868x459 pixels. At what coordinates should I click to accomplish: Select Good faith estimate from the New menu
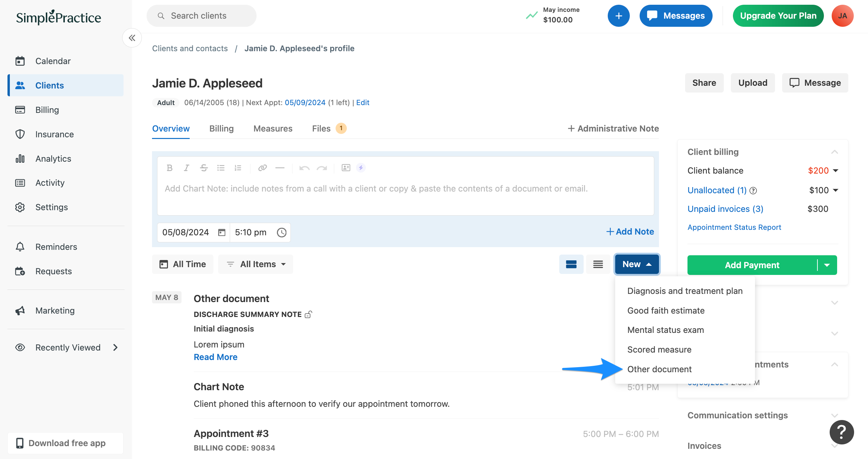(x=666, y=310)
